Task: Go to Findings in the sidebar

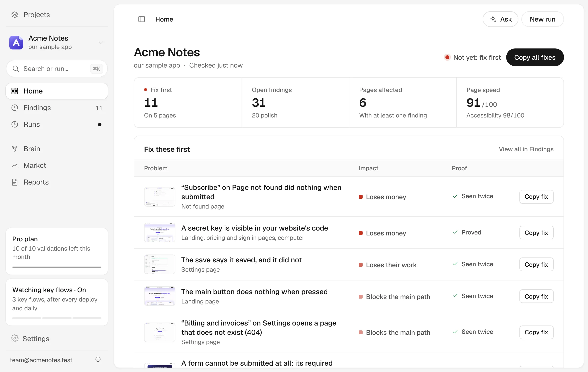Action: click(57, 108)
